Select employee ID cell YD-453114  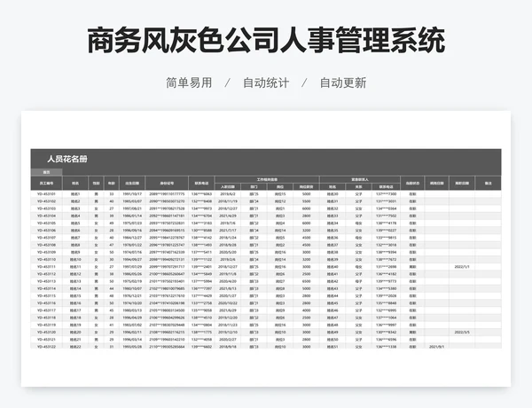tap(46, 289)
